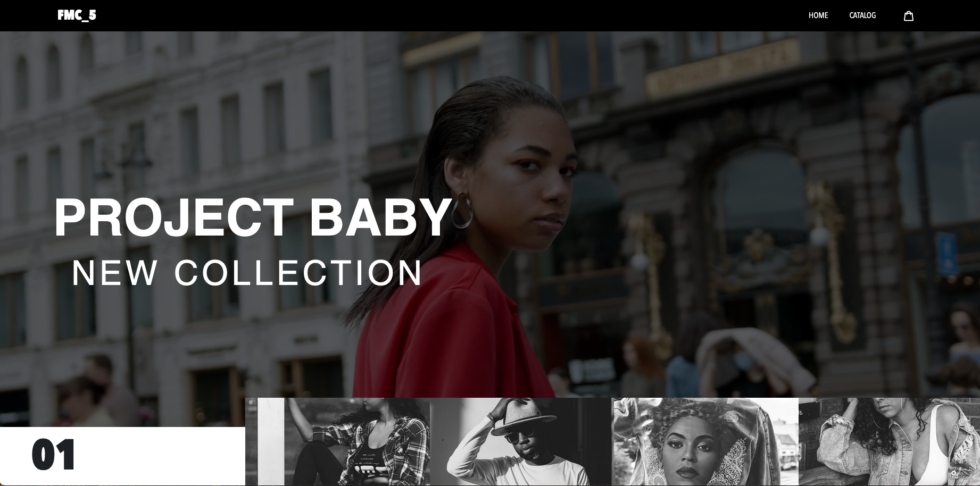Open the CATALOG menu item
This screenshot has width=980, height=486.
[x=862, y=15]
